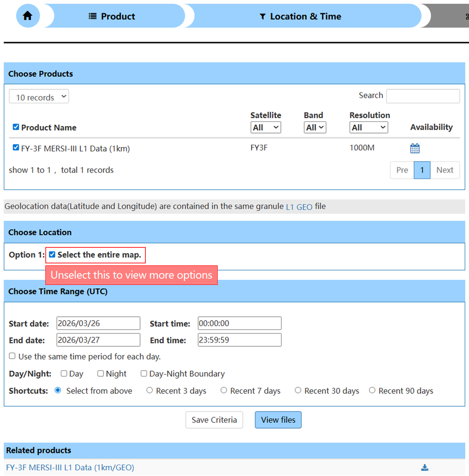
Task: Click the filter icon on the Location & Time step
Action: [x=263, y=16]
